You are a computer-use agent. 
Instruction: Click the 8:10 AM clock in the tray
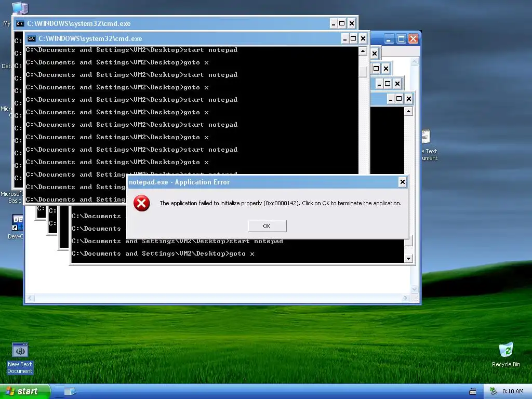click(x=513, y=391)
